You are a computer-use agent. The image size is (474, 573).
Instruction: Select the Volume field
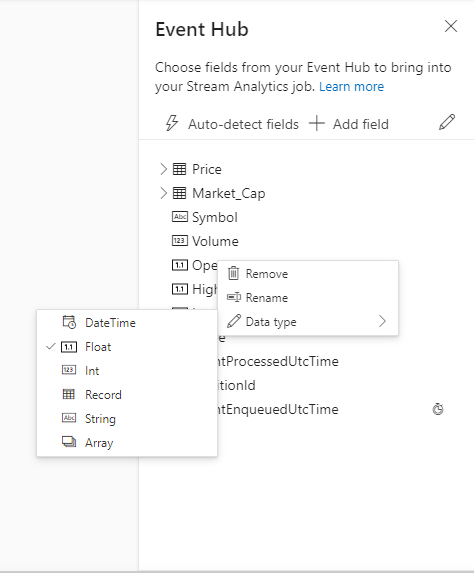(215, 241)
